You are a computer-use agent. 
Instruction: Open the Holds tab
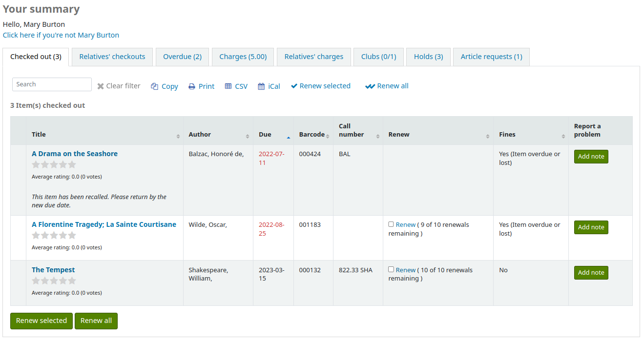428,57
